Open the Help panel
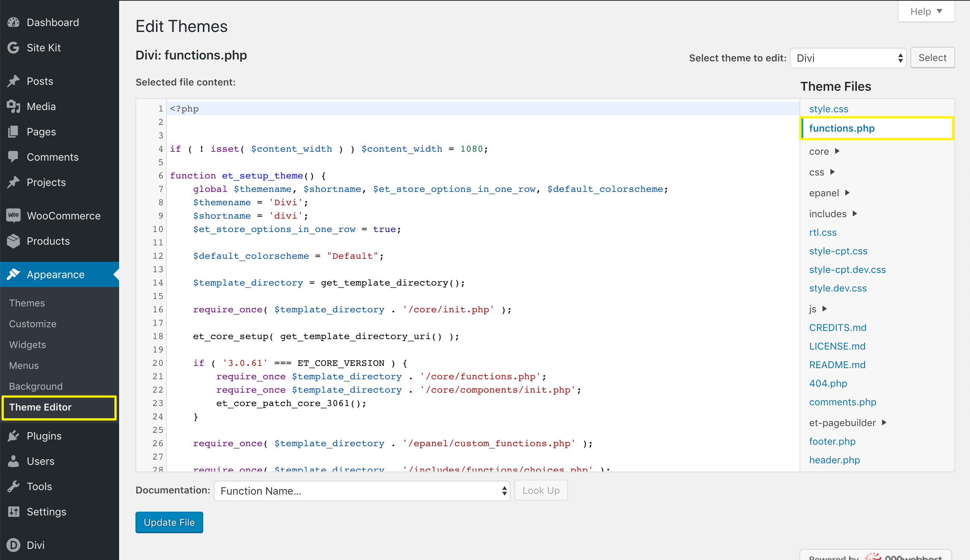The height and width of the screenshot is (560, 970). point(926,11)
